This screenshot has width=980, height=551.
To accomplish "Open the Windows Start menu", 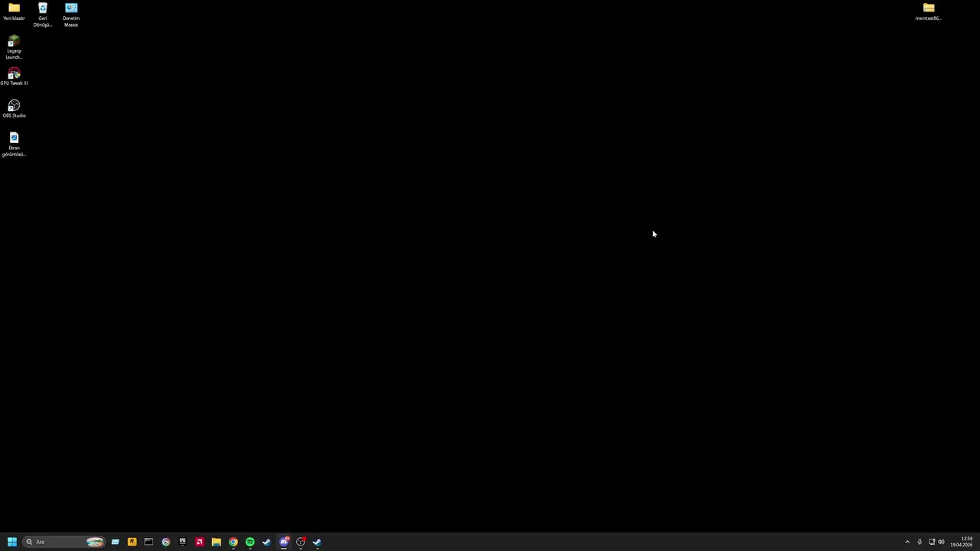I will [11, 542].
